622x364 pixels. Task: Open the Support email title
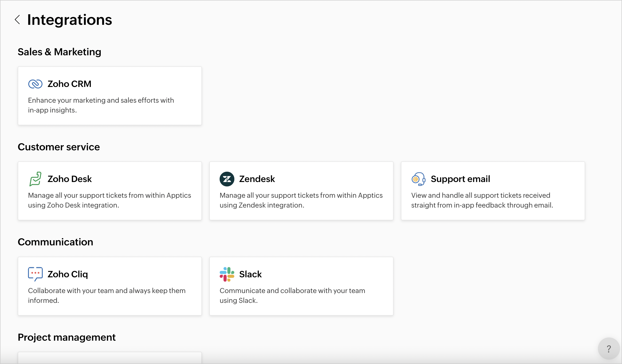point(460,179)
